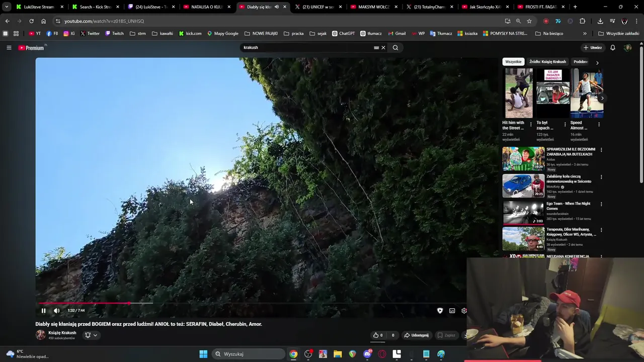Click the 'Zapisz' save button
Image resolution: width=644 pixels, height=362 pixels.
coord(446,335)
